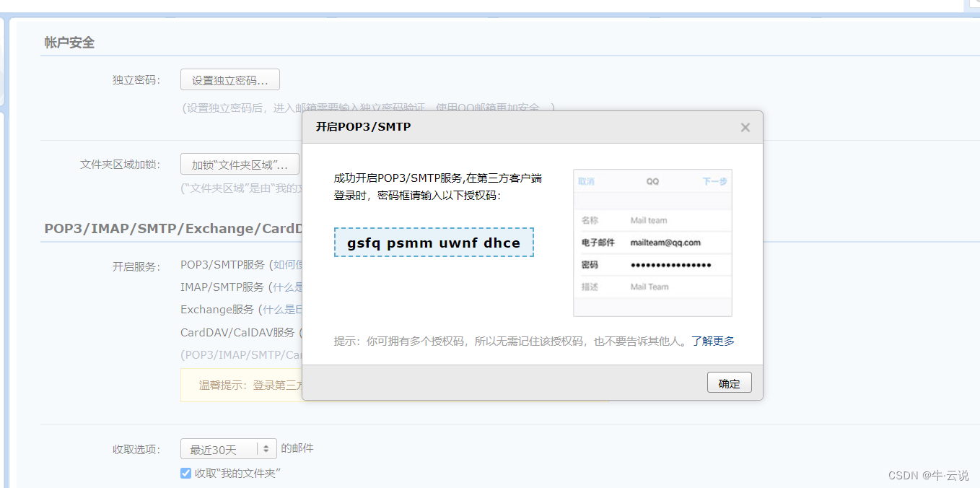Click the 设置独立密码 button
The height and width of the screenshot is (488, 980).
(229, 79)
